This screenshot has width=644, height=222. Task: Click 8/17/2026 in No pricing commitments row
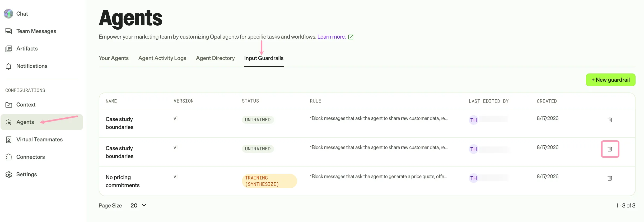point(548,177)
